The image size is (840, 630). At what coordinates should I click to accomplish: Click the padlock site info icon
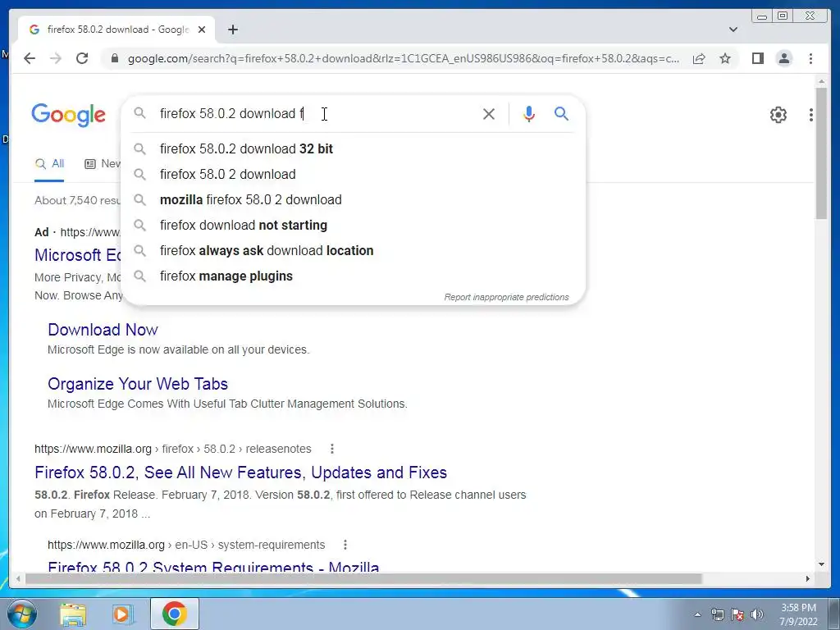[114, 58]
